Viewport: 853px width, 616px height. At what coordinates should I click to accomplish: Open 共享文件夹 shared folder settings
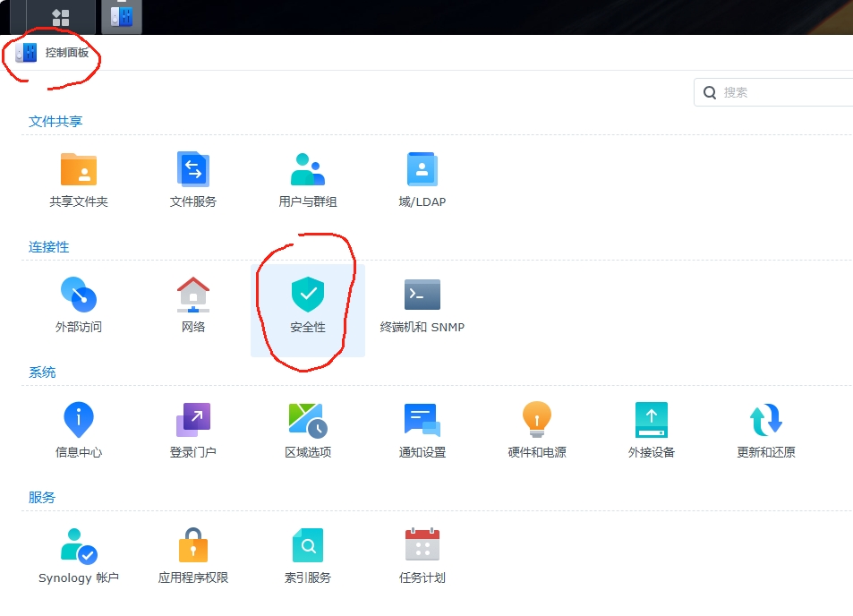tap(79, 176)
